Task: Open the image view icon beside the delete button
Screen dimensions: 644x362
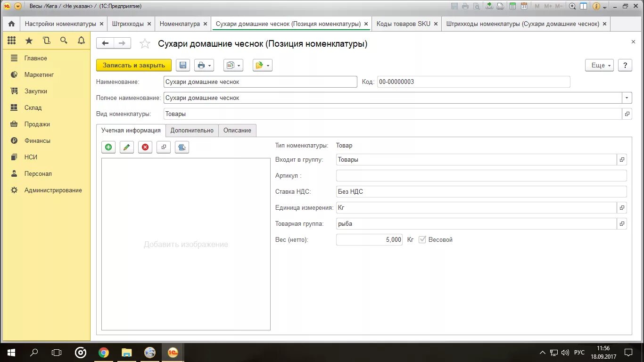Action: [164, 147]
